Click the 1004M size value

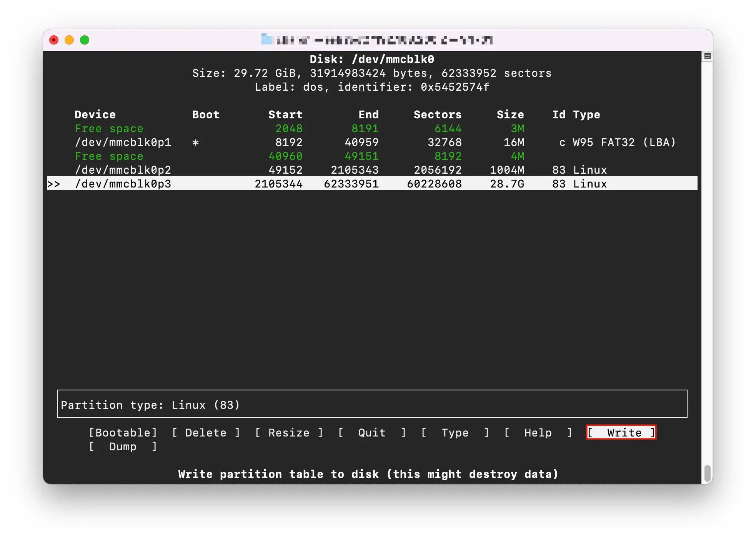pyautogui.click(x=507, y=170)
